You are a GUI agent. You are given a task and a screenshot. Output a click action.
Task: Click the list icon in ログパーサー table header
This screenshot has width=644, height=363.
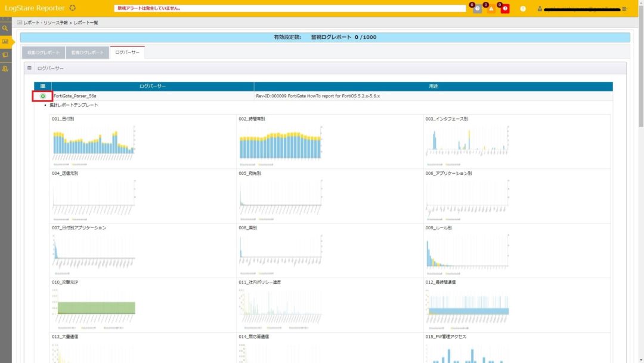(43, 86)
